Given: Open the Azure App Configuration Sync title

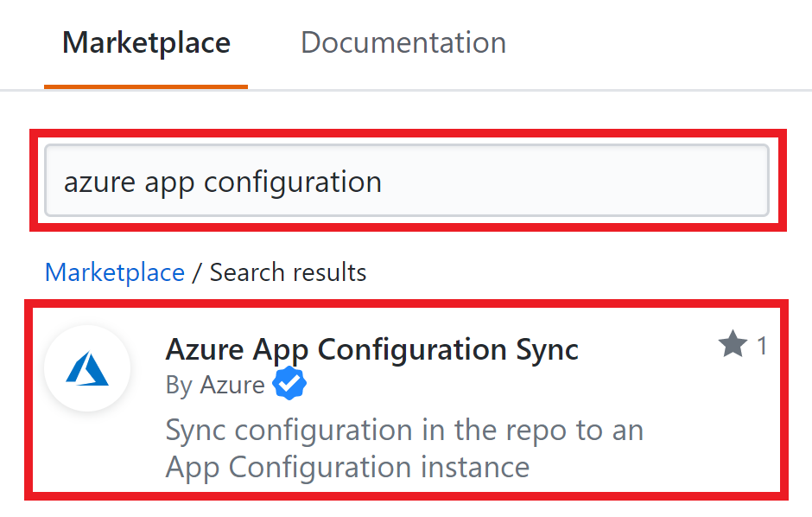Looking at the screenshot, I should pos(371,349).
